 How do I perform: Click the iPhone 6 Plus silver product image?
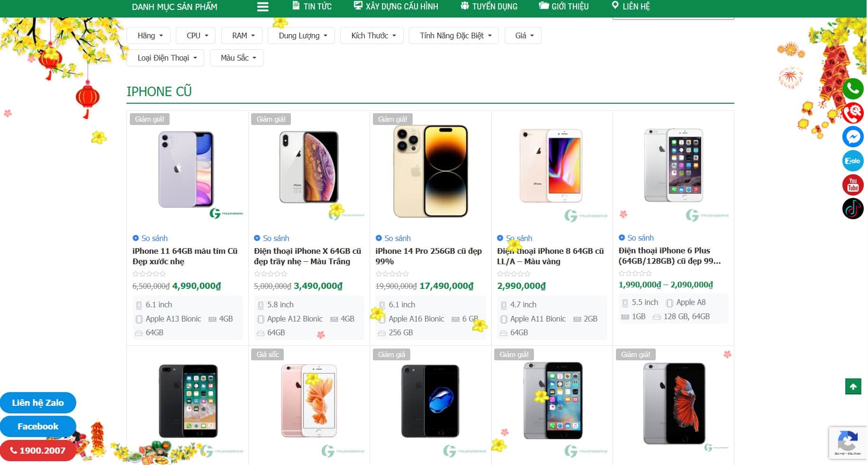(673, 165)
